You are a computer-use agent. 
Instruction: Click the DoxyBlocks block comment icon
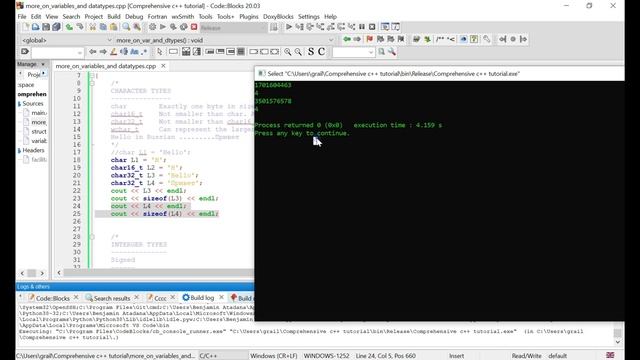coord(440,39)
